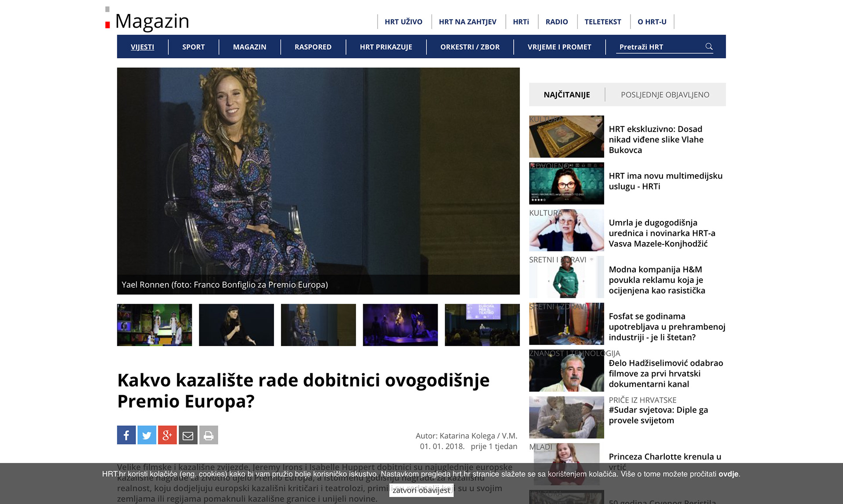
Task: Click the Twitter share icon
Action: (x=147, y=435)
